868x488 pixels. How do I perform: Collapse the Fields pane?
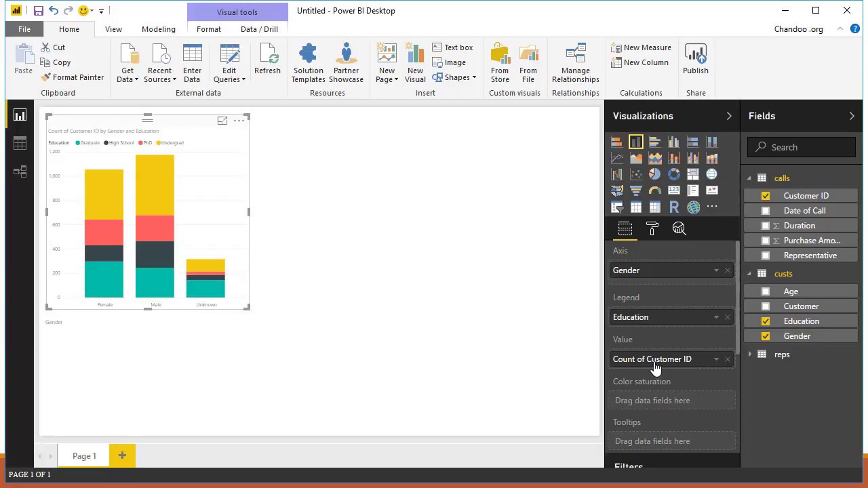(x=852, y=116)
